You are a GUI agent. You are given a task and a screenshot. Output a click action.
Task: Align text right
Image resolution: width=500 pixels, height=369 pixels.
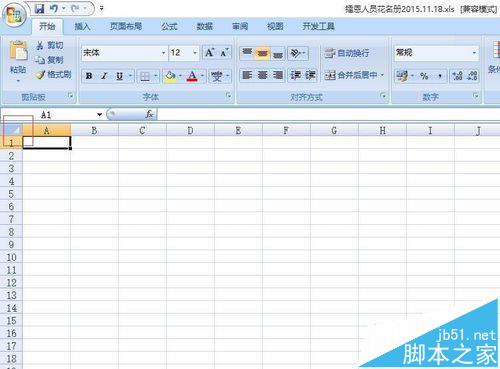point(278,75)
